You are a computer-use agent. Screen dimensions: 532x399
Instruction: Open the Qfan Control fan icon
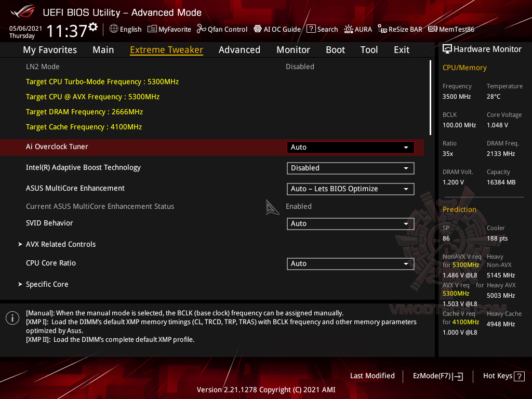(x=202, y=29)
